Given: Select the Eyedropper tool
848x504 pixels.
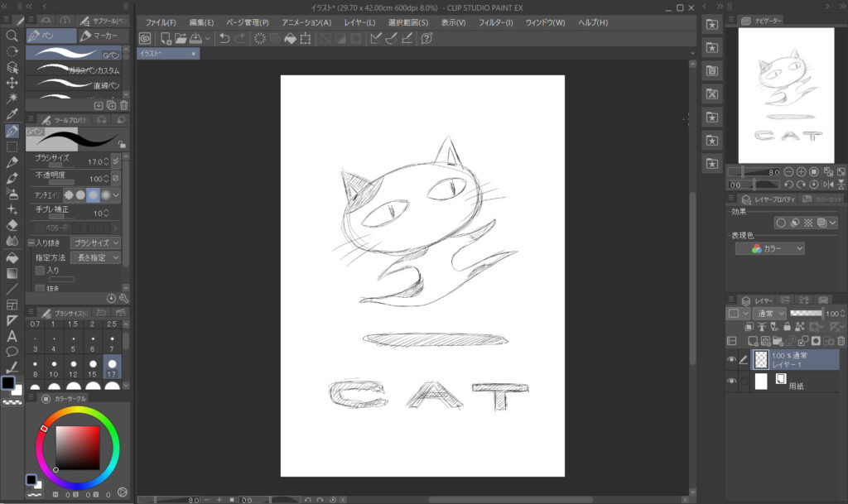Looking at the screenshot, I should 12,114.
